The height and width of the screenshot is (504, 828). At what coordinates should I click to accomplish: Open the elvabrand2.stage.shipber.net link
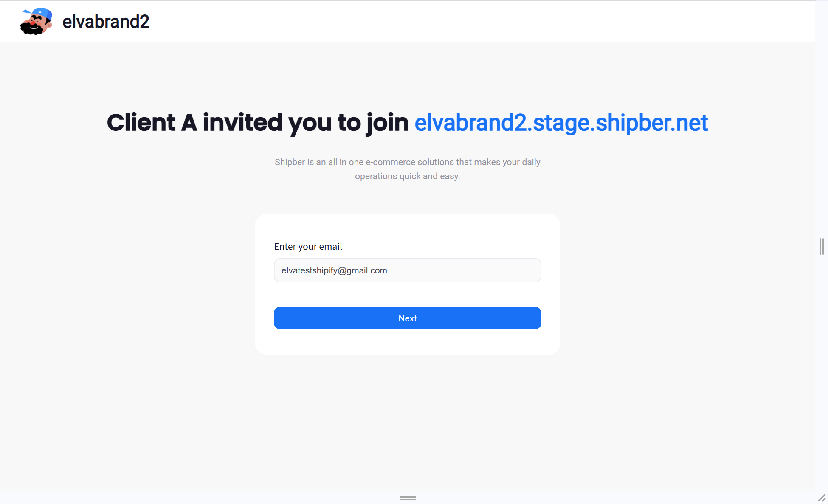click(561, 123)
